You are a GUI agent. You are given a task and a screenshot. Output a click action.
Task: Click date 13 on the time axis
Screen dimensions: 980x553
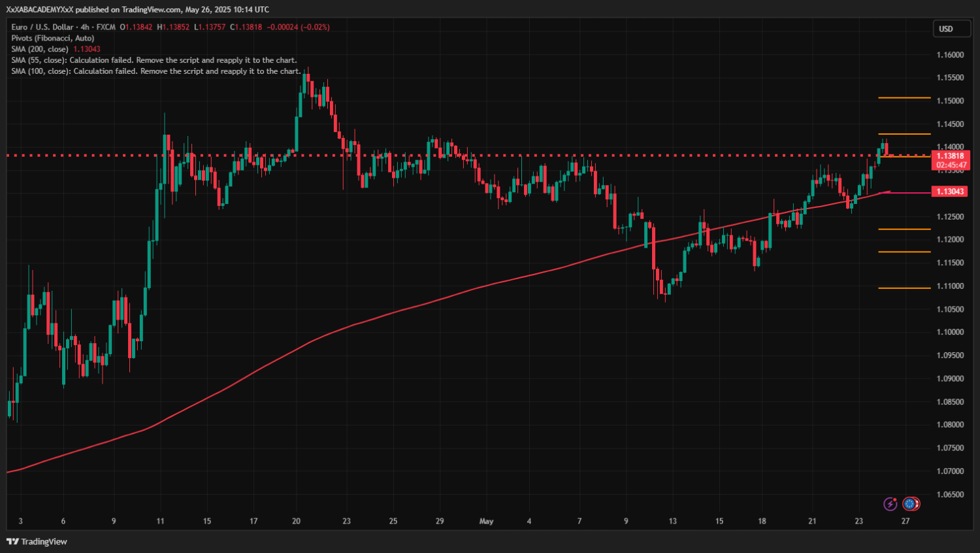tap(672, 521)
